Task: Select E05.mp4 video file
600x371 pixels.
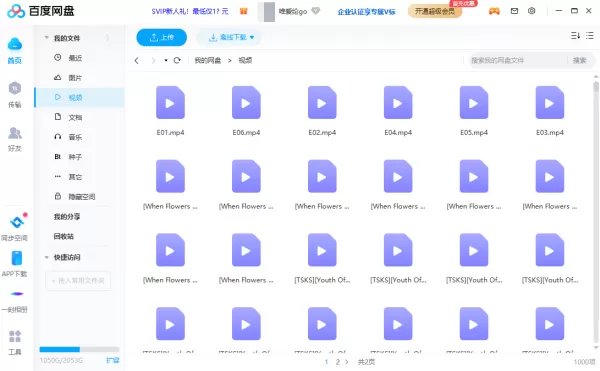Action: [x=474, y=111]
